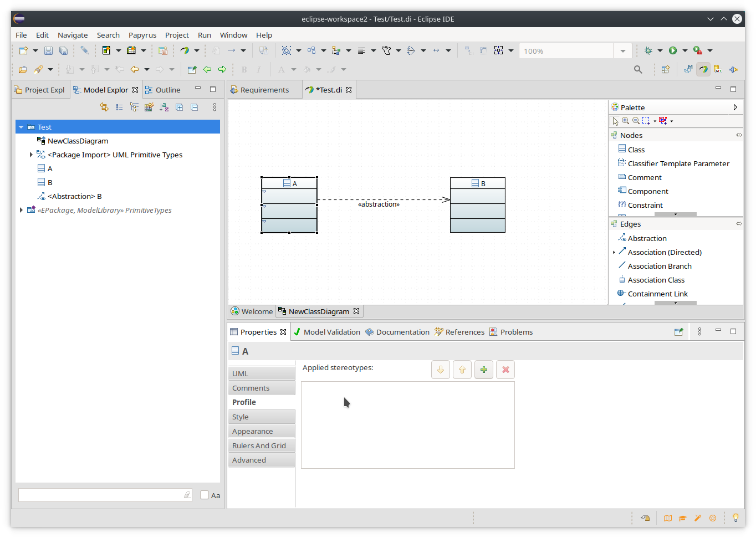Expand the EPackage PrimitiveTypes tree node
Screen dimensions: 756x538
[x=21, y=210]
